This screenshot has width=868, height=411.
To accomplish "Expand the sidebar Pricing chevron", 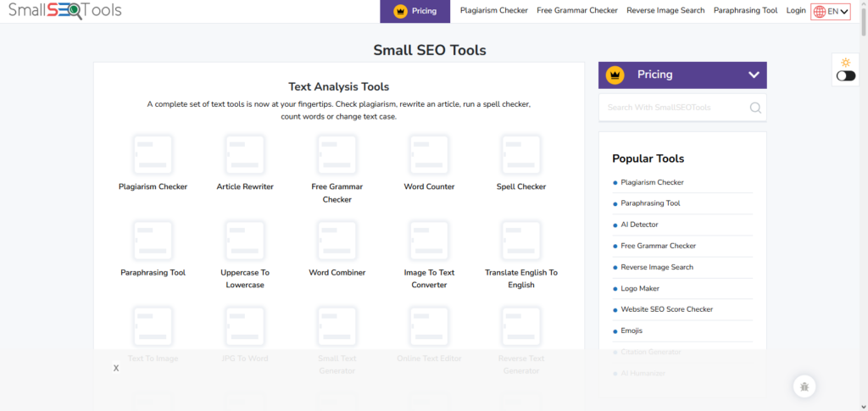I will 754,75.
